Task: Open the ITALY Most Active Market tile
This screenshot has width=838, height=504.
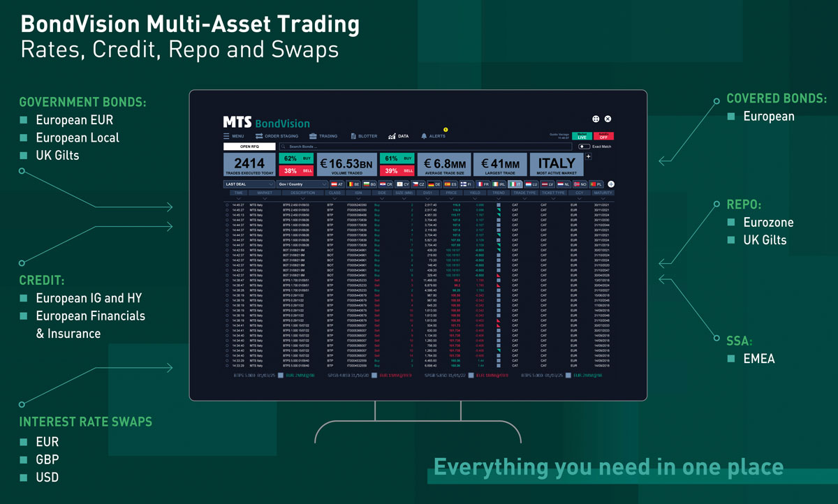Action: (557, 165)
